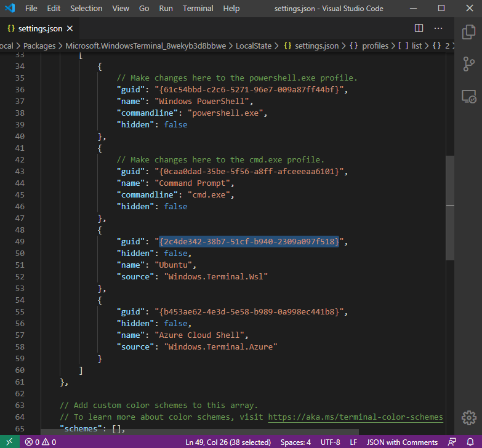Open the Explorer view in the activity bar
This screenshot has width=482, height=448.
pyautogui.click(x=468, y=31)
